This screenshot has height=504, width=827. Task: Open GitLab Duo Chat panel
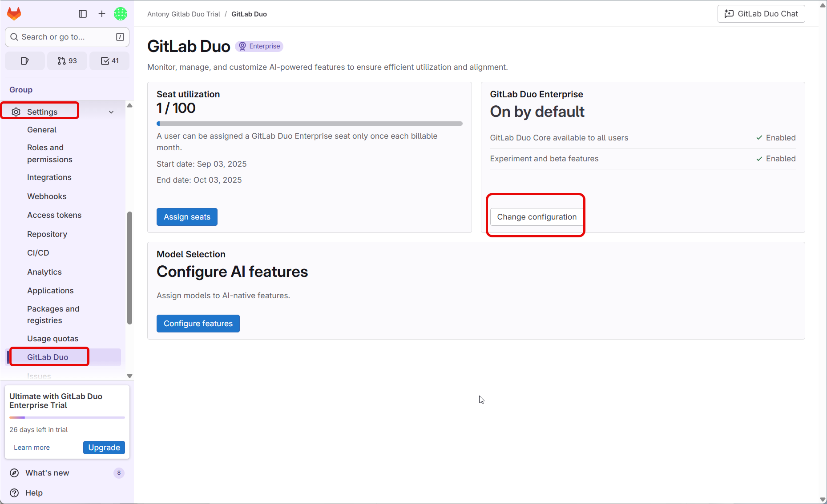tap(761, 14)
